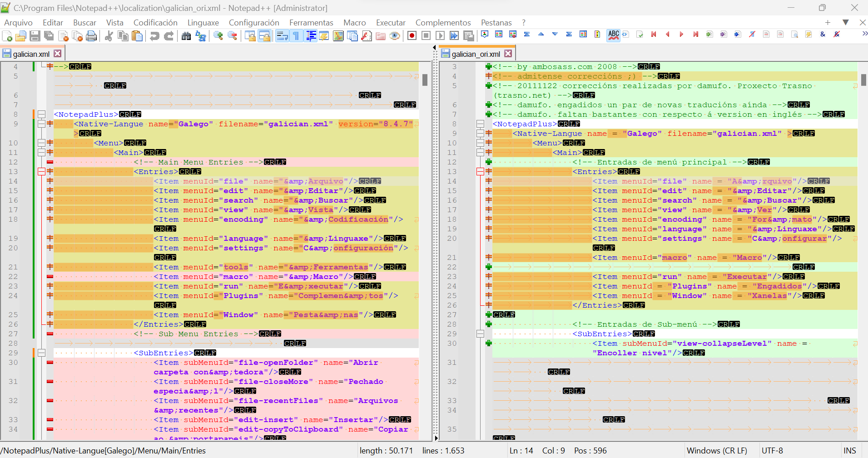868x458 pixels.
Task: Collapse SubEntries fold on left line 29
Action: [x=41, y=353]
